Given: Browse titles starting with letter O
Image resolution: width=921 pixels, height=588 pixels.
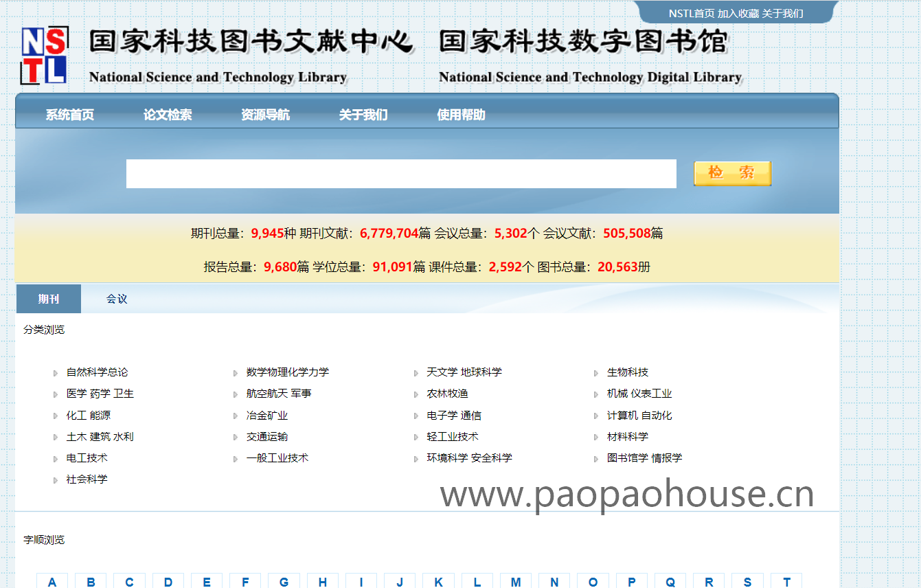Looking at the screenshot, I should 593,582.
